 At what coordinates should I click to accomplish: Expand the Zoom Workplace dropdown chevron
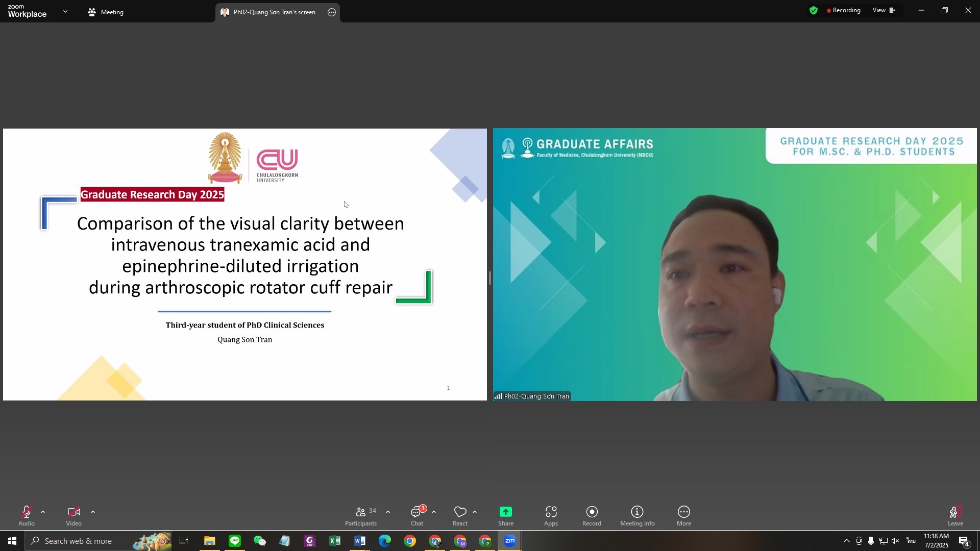[65, 11]
